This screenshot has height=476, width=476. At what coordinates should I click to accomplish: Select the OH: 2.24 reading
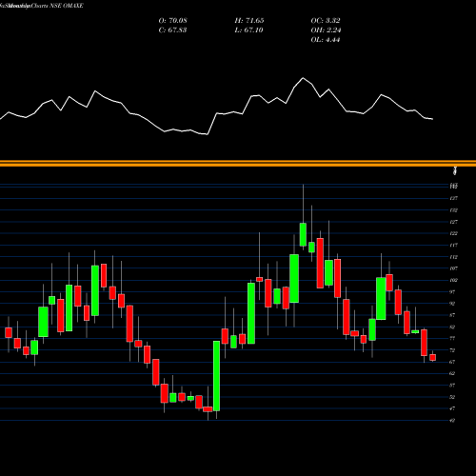326,30
